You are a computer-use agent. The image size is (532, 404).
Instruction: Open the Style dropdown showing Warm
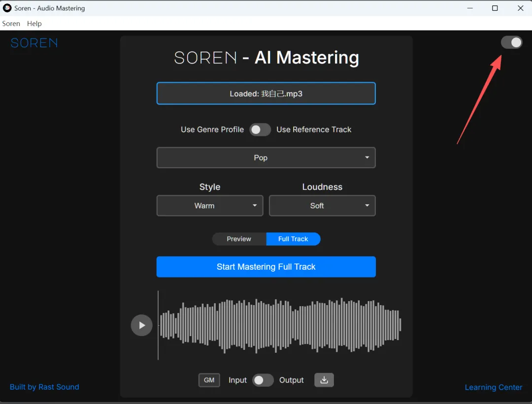click(210, 206)
